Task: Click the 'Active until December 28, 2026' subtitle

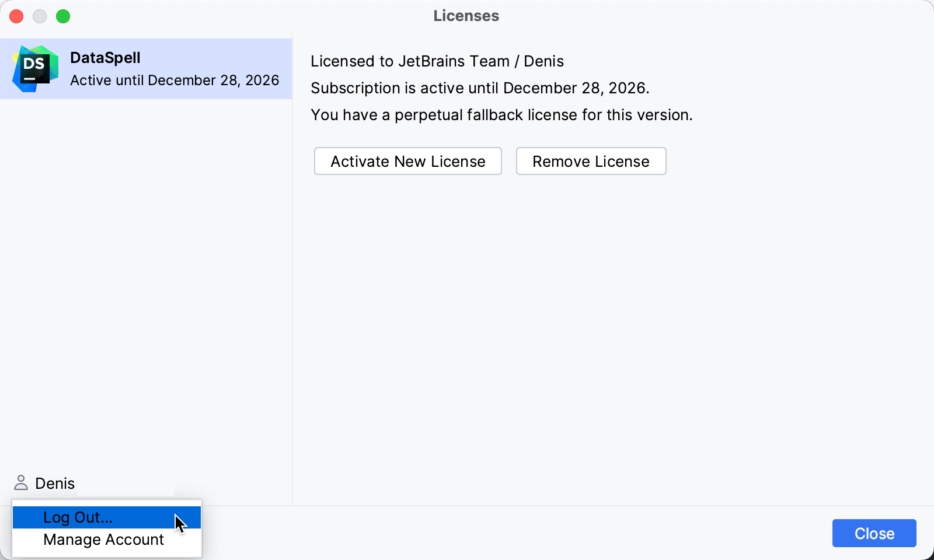Action: coord(175,80)
